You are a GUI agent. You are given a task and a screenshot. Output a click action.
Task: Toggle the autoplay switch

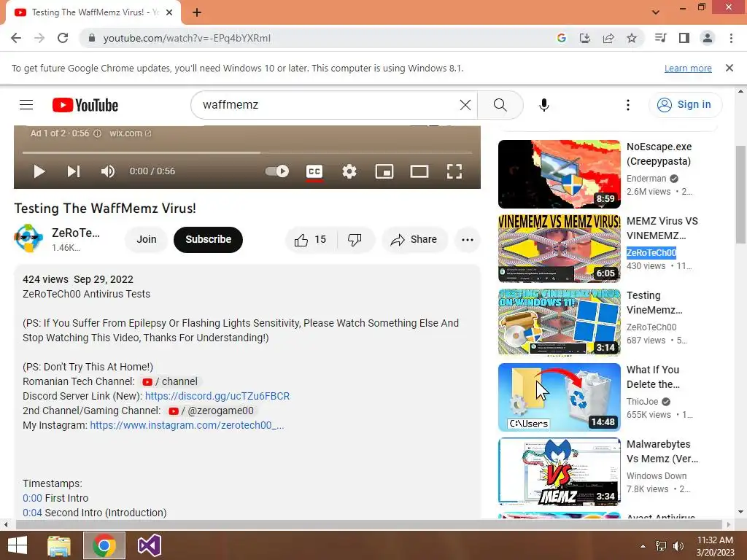[x=277, y=171]
